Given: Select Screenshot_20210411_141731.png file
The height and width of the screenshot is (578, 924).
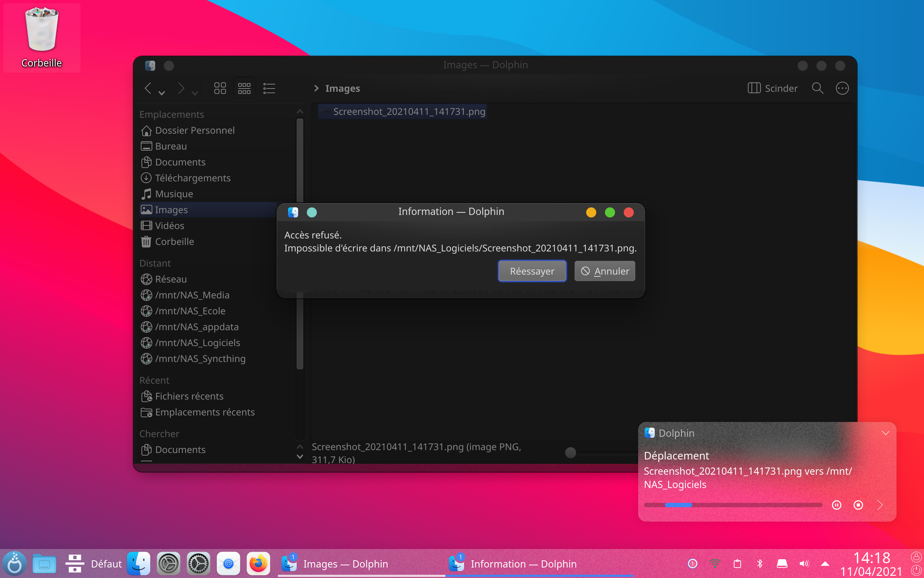Looking at the screenshot, I should tap(403, 112).
